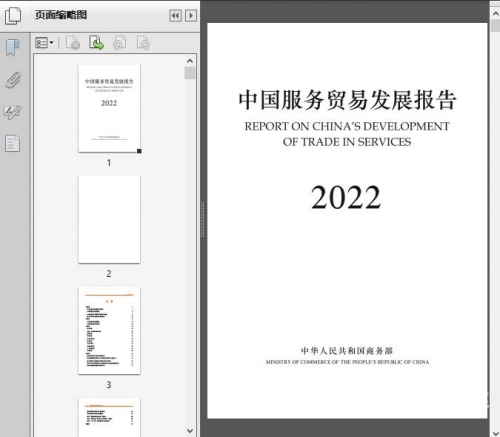Image resolution: width=500 pixels, height=437 pixels.
Task: Select page 1 thumbnail
Action: (109, 108)
